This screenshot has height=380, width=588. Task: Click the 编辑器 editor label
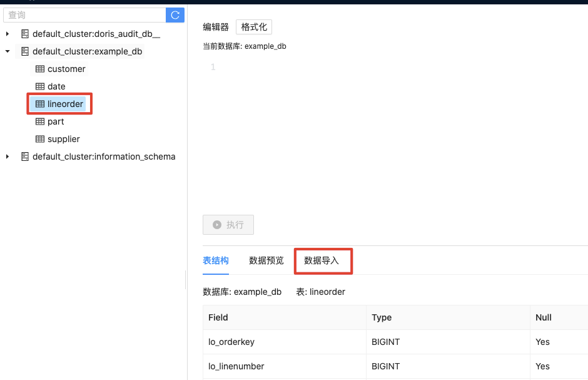tap(216, 27)
